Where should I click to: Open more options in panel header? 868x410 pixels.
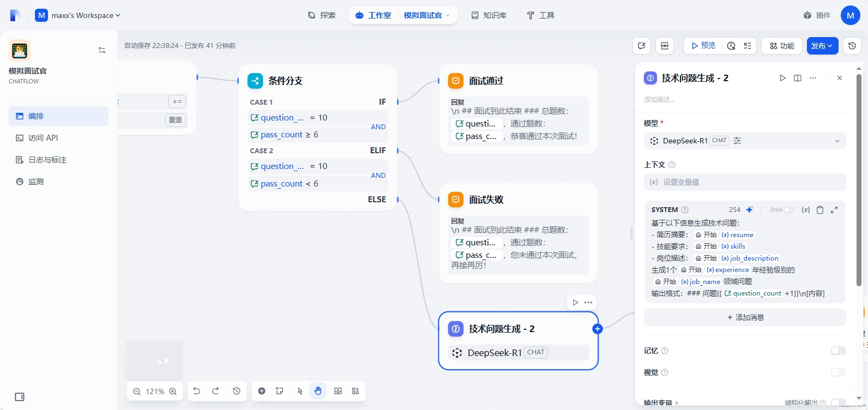pos(813,78)
